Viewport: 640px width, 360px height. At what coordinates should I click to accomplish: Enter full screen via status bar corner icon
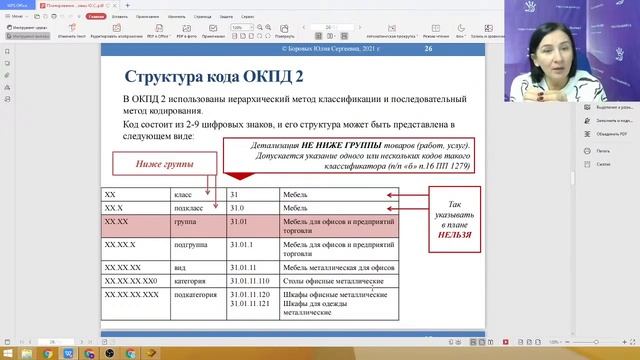pyautogui.click(x=633, y=342)
